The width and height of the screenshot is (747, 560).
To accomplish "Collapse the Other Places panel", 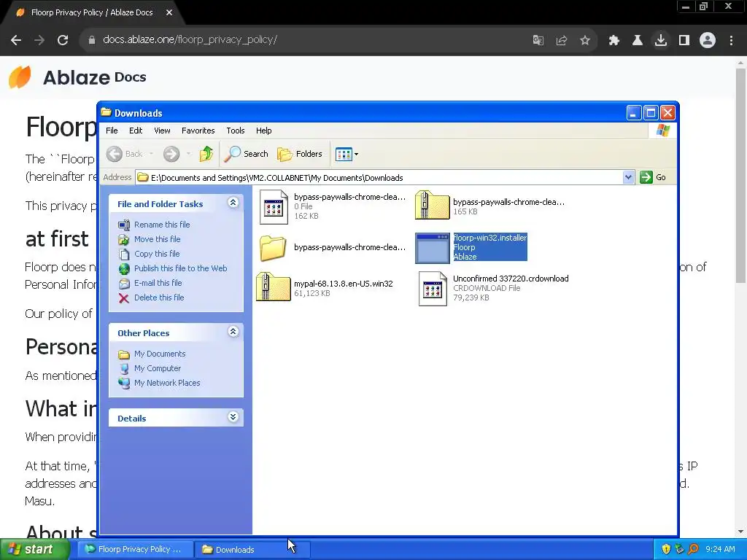I will (233, 332).
